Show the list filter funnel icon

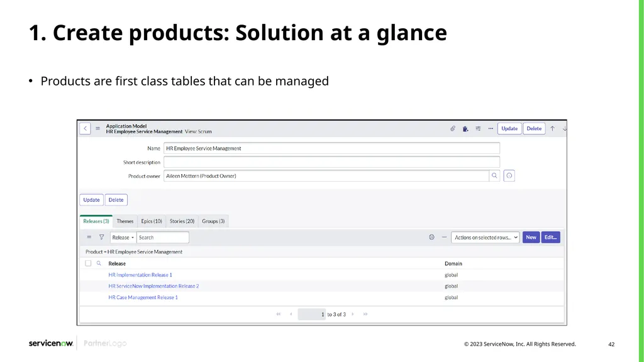101,237
